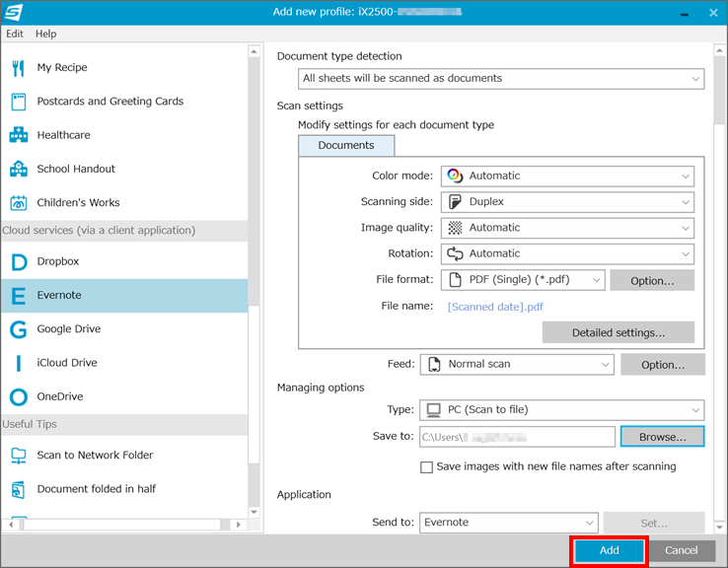
Task: Click the Google Drive G icon
Action: 19,329
